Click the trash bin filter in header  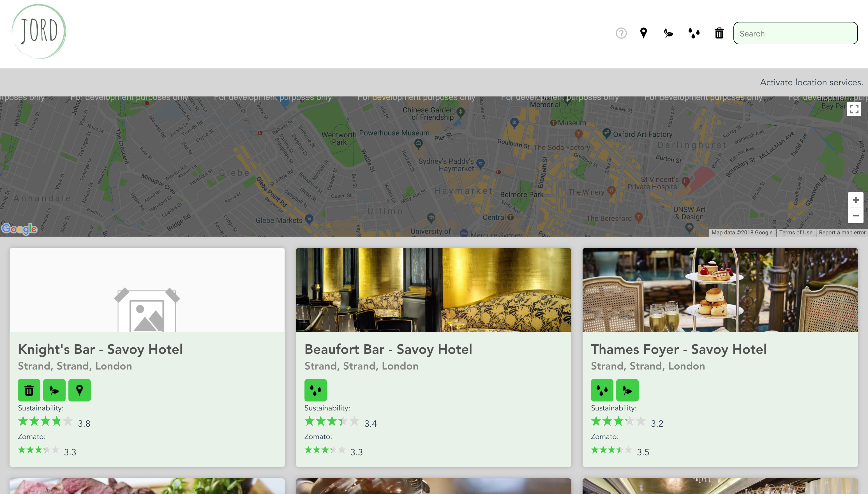coord(719,33)
